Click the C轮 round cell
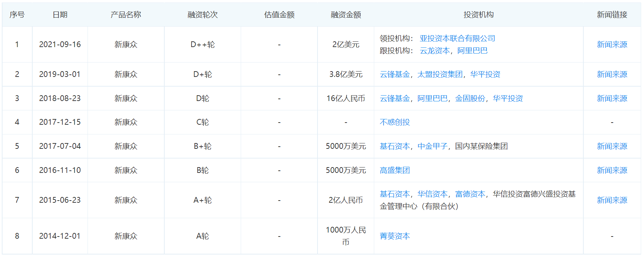 point(203,122)
